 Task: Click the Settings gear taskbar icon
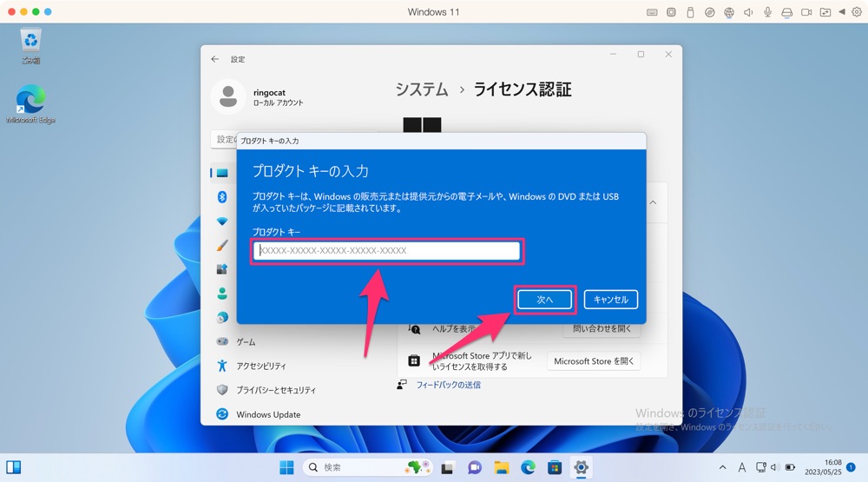click(581, 467)
